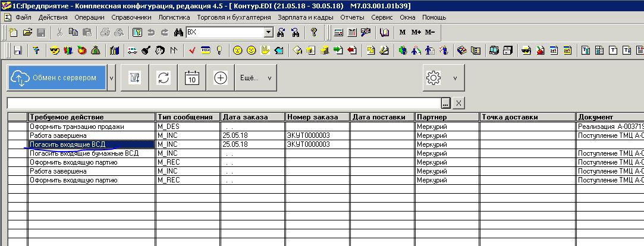The width and height of the screenshot is (644, 246).
Task: Open the Отчеты menu
Action: point(353,17)
